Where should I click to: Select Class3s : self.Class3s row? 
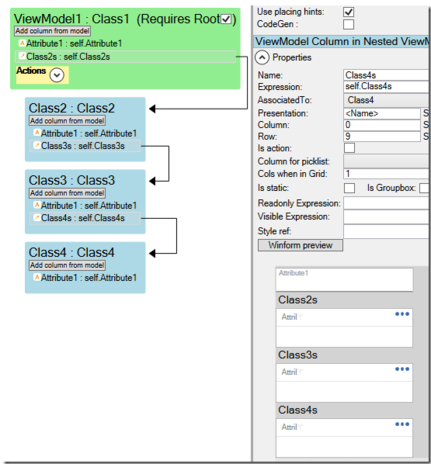point(85,146)
